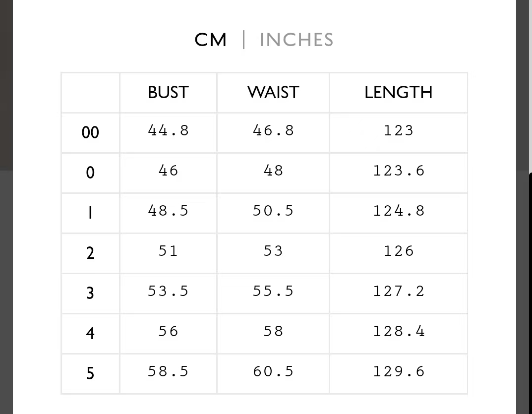
Task: Click the 50.5 waist measurement cell
Action: tap(273, 211)
